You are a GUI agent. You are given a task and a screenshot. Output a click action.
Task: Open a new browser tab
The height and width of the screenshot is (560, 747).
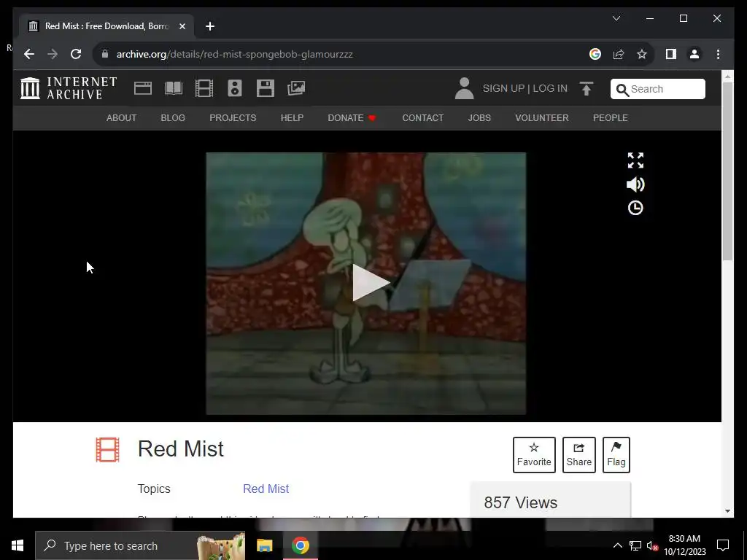pyautogui.click(x=210, y=26)
